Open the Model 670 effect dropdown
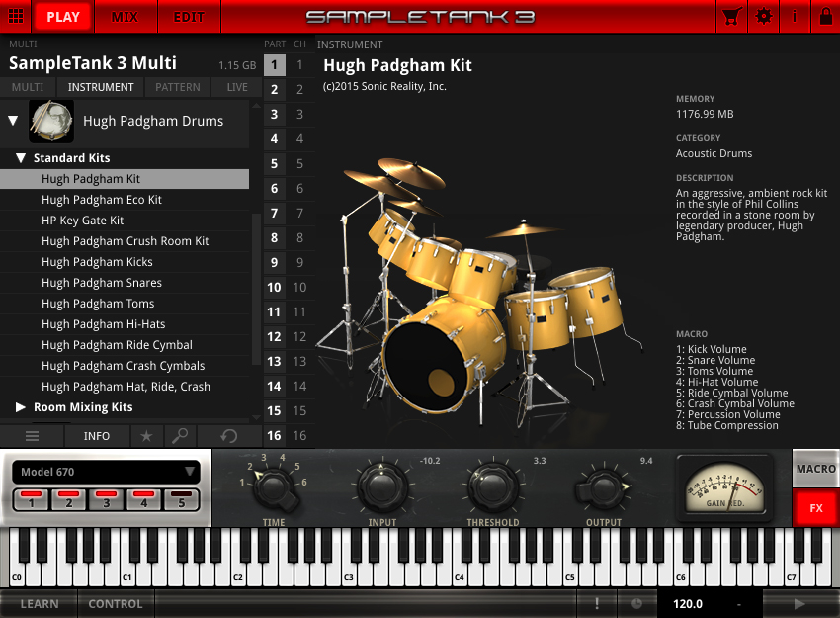 click(x=106, y=472)
